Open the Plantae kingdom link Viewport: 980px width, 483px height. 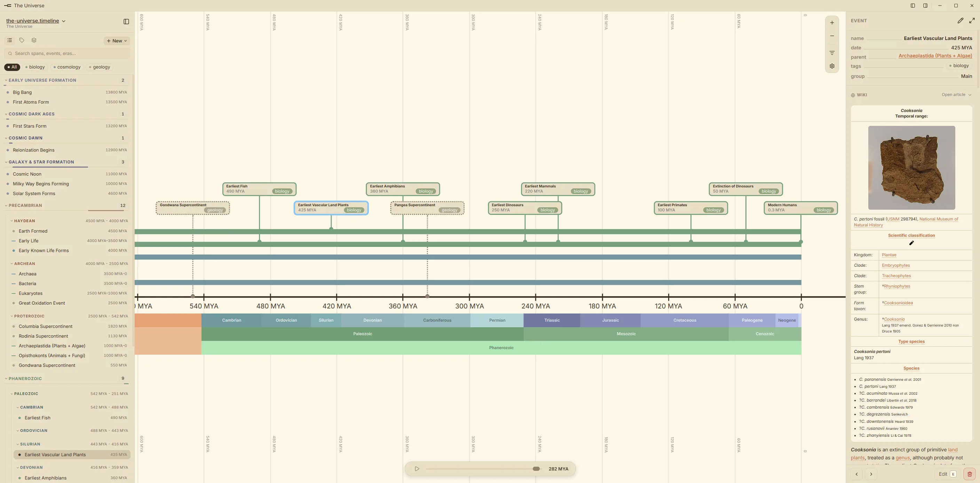[x=889, y=255]
